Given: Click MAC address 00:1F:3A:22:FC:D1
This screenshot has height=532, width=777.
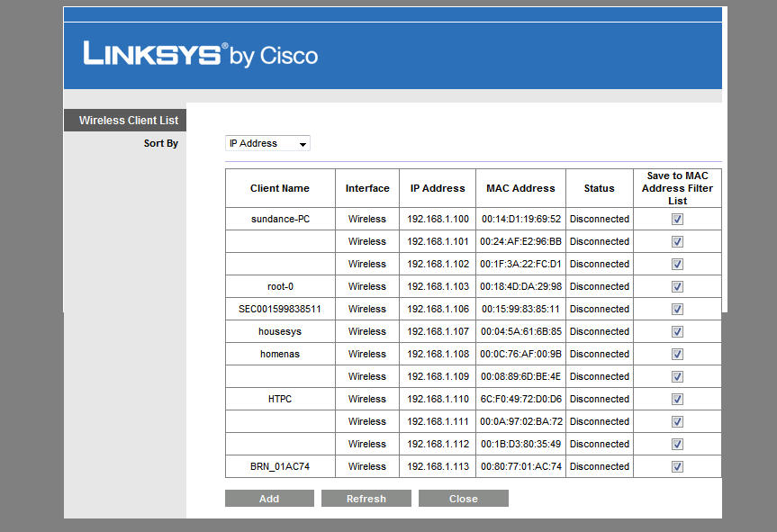Looking at the screenshot, I should click(520, 264).
